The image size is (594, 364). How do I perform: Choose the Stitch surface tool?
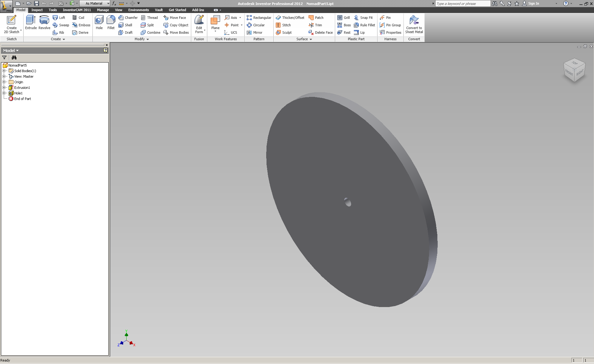[283, 25]
